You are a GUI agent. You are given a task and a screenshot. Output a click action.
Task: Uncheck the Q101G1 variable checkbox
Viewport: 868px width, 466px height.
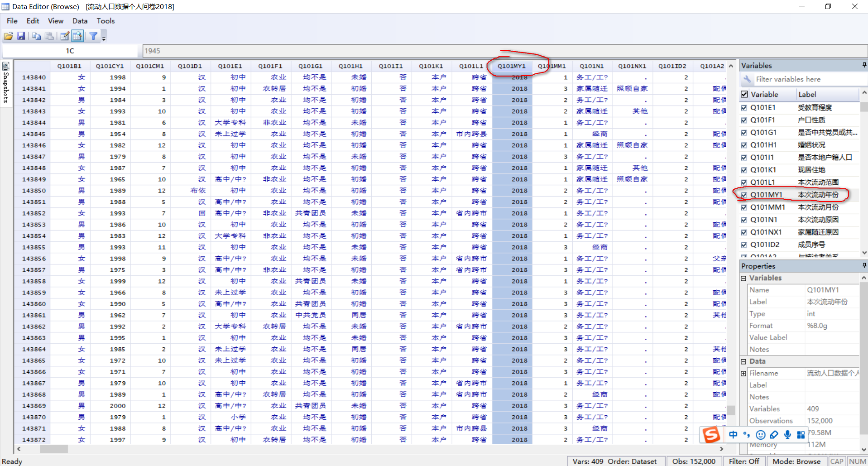pos(744,133)
